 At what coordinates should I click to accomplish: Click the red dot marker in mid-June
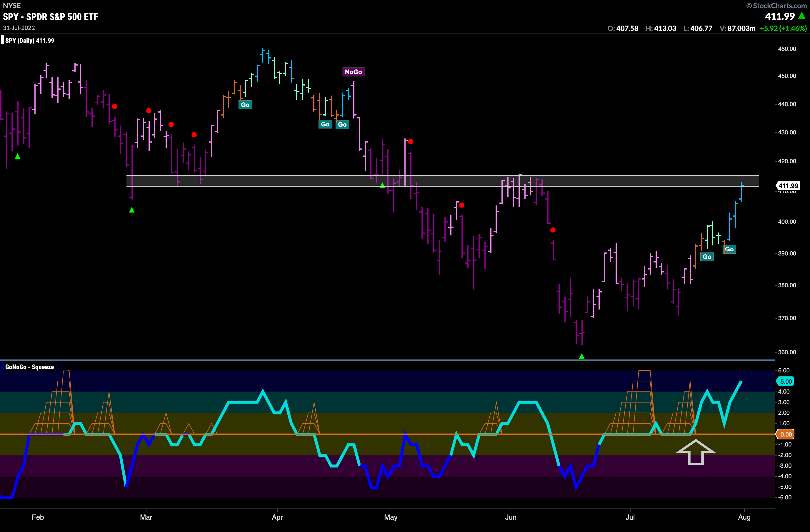[553, 230]
